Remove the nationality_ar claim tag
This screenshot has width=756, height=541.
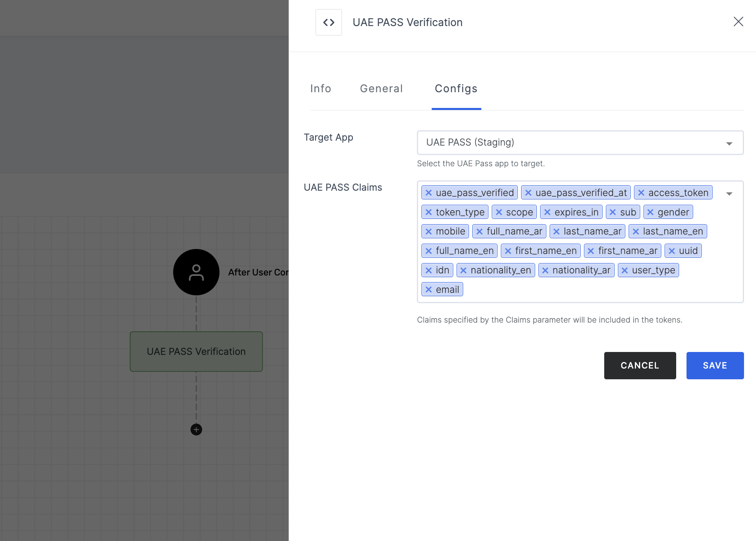pyautogui.click(x=545, y=270)
